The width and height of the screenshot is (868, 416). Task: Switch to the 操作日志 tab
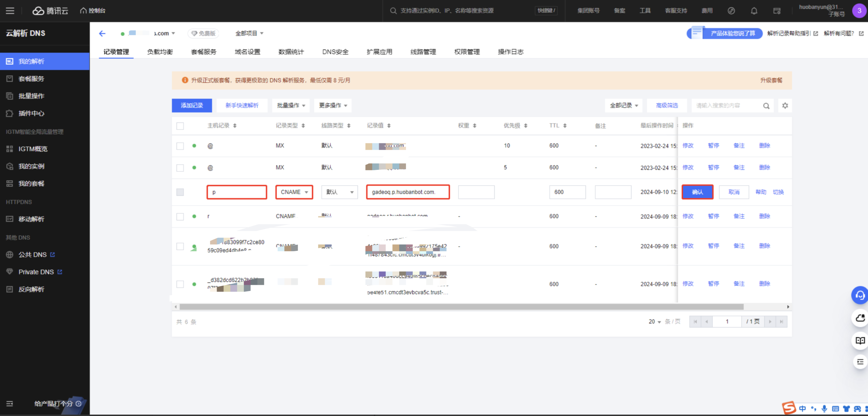511,52
